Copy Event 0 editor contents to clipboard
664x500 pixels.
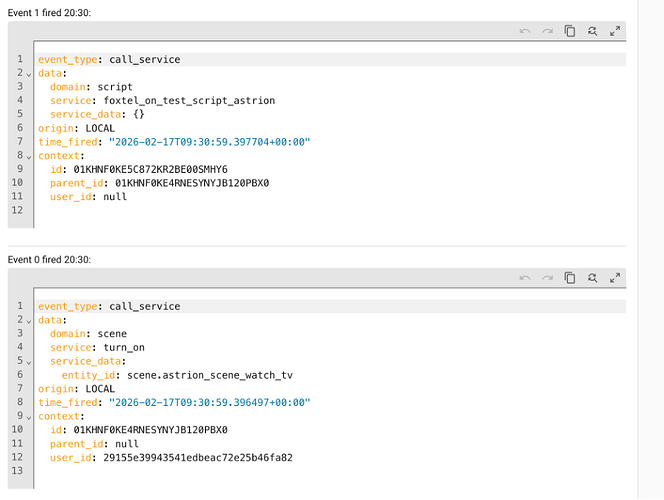[570, 278]
